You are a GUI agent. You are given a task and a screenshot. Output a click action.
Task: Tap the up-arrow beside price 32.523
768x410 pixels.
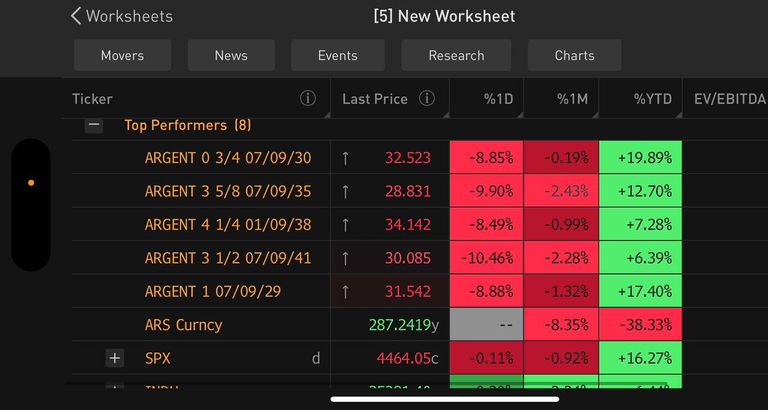(x=345, y=158)
